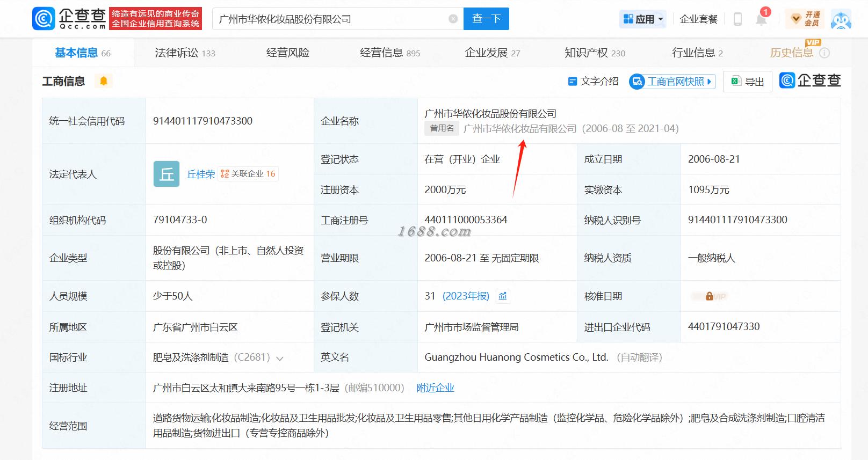
Task: Click the 纳税人识别号 value
Action: coord(737,220)
